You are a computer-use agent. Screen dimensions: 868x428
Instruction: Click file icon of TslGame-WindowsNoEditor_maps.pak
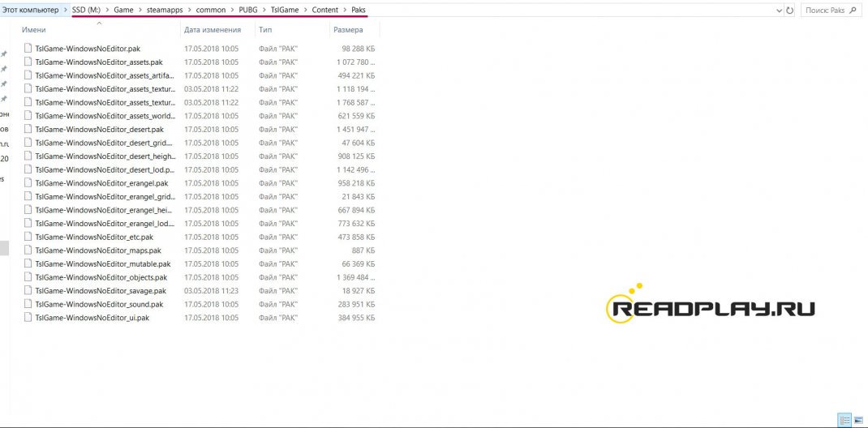(x=28, y=250)
